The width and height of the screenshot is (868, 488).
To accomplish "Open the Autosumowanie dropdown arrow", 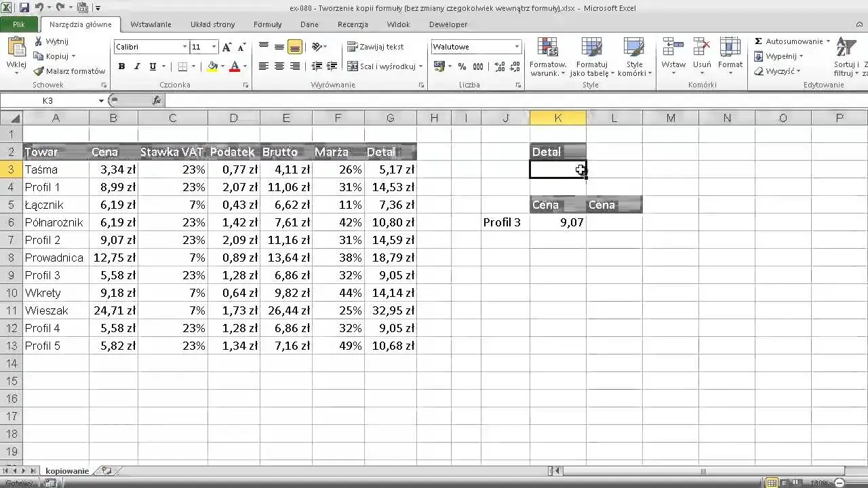I will click(x=828, y=41).
